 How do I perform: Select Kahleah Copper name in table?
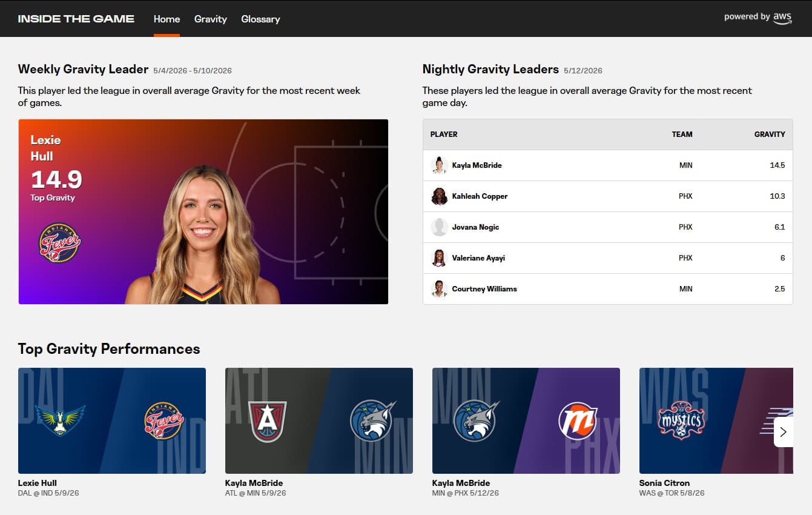click(480, 196)
